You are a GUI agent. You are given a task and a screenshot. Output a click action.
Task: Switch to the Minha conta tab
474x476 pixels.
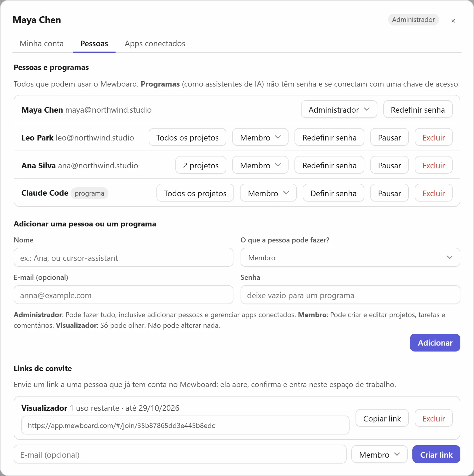coord(41,44)
